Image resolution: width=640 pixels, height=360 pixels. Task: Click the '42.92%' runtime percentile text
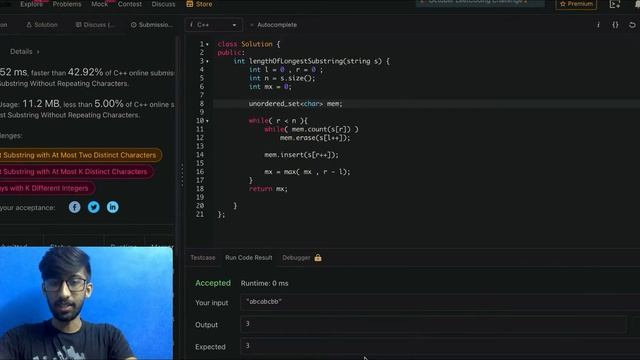point(85,72)
